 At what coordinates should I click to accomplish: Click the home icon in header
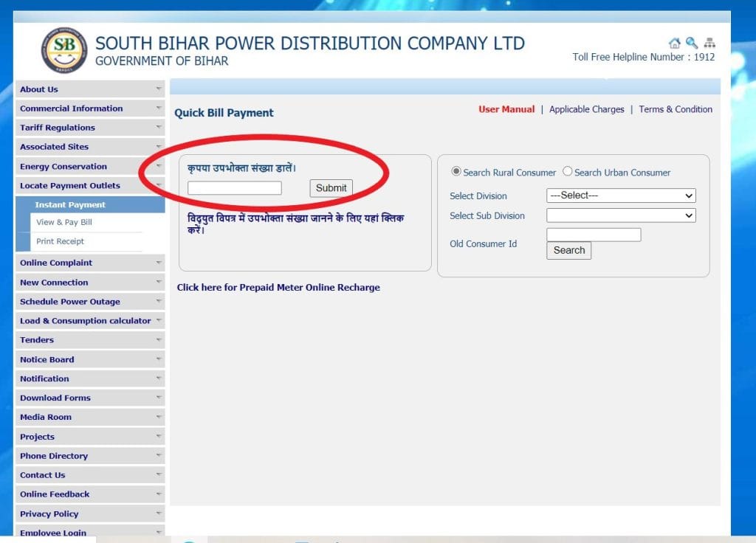[x=674, y=43]
